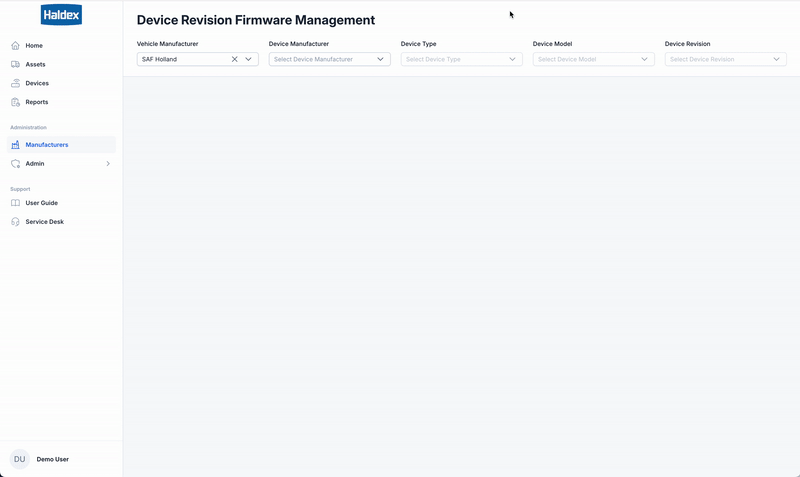Image resolution: width=800 pixels, height=477 pixels.
Task: Click the Assets icon in sidebar
Action: pos(15,65)
